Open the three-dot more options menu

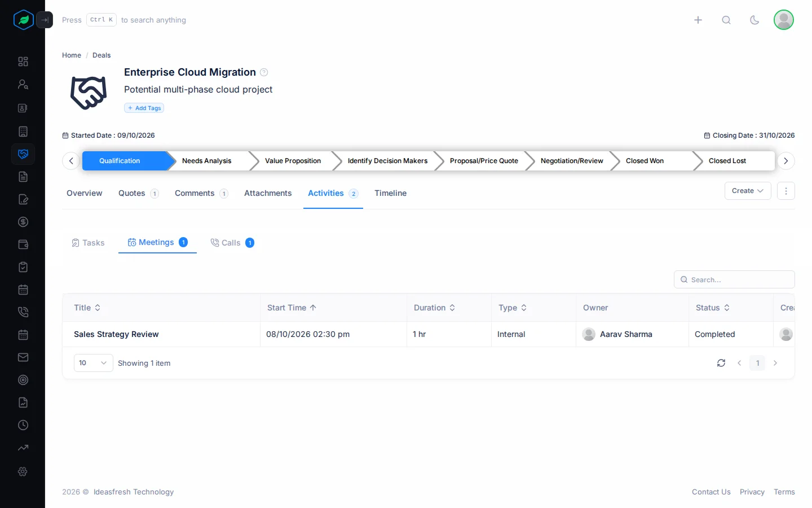click(x=786, y=191)
